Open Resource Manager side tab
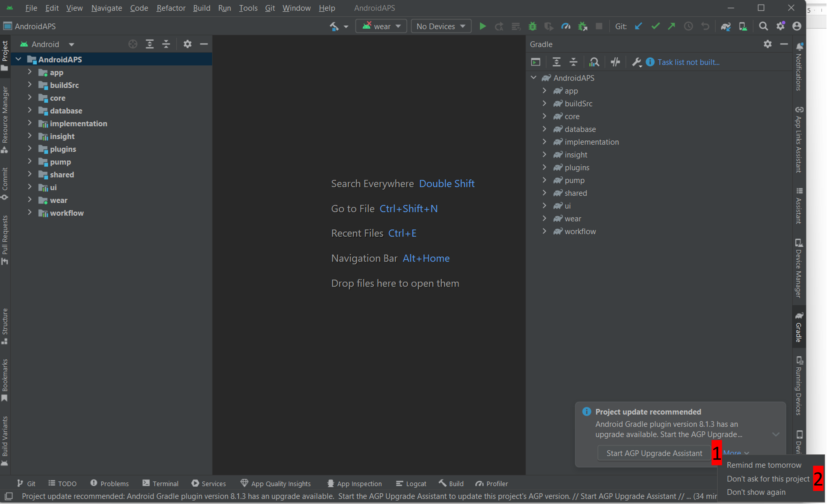This screenshot has height=504, width=836. [5, 119]
